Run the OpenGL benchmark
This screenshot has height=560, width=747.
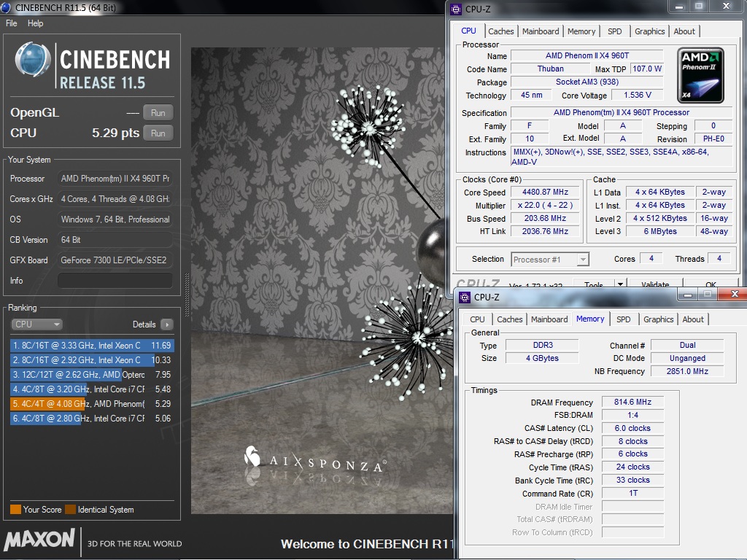(158, 113)
